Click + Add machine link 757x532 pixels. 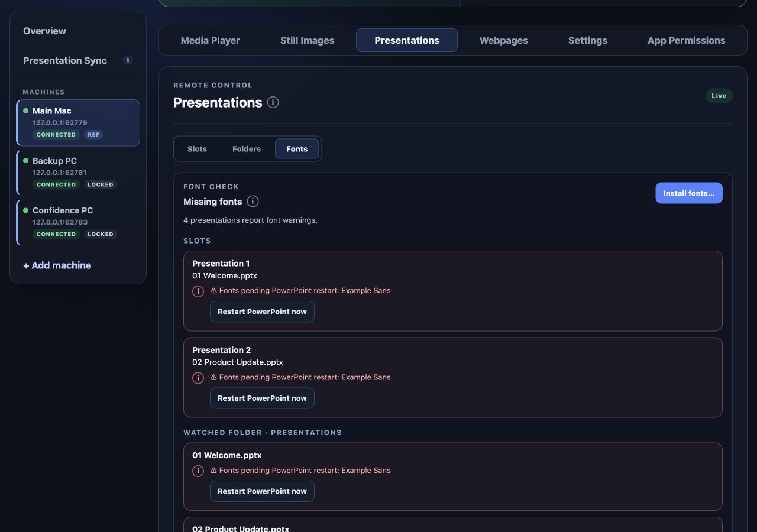(57, 265)
